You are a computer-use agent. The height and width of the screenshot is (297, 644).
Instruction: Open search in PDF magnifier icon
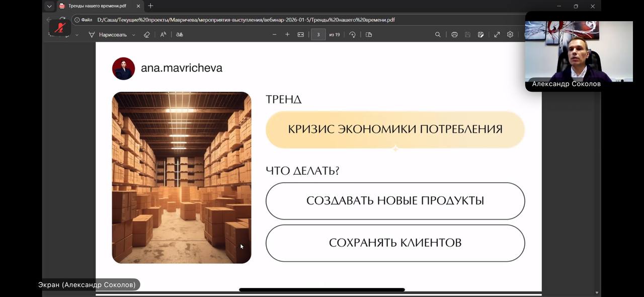438,35
